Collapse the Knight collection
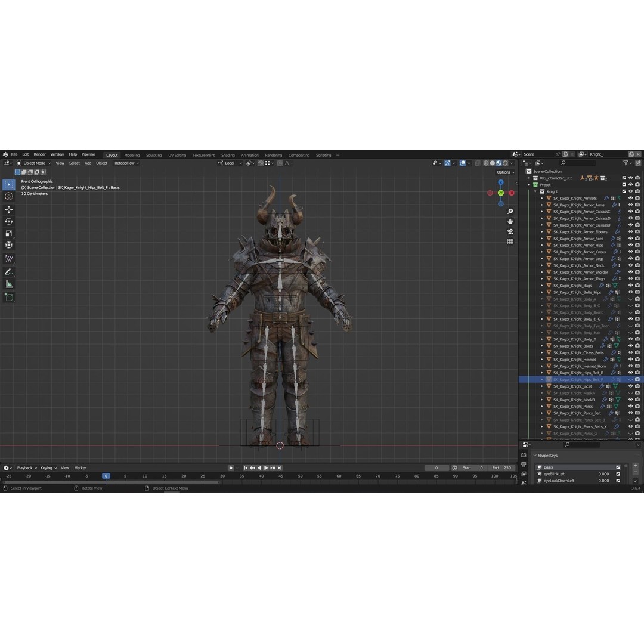 535,191
